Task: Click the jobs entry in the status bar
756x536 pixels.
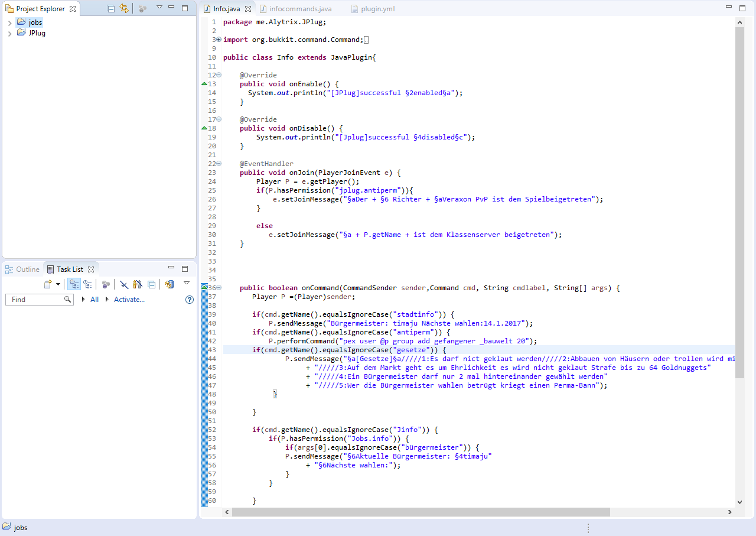Action: point(15,527)
